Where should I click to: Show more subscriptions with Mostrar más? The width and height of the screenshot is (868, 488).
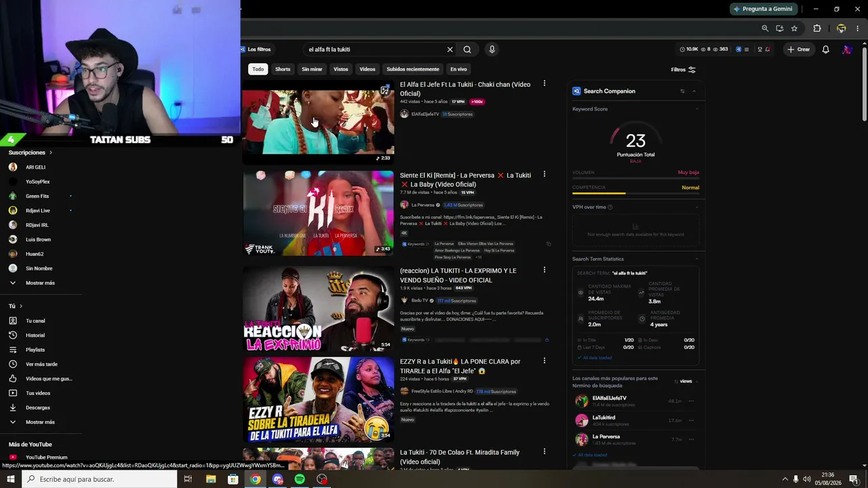coord(41,283)
